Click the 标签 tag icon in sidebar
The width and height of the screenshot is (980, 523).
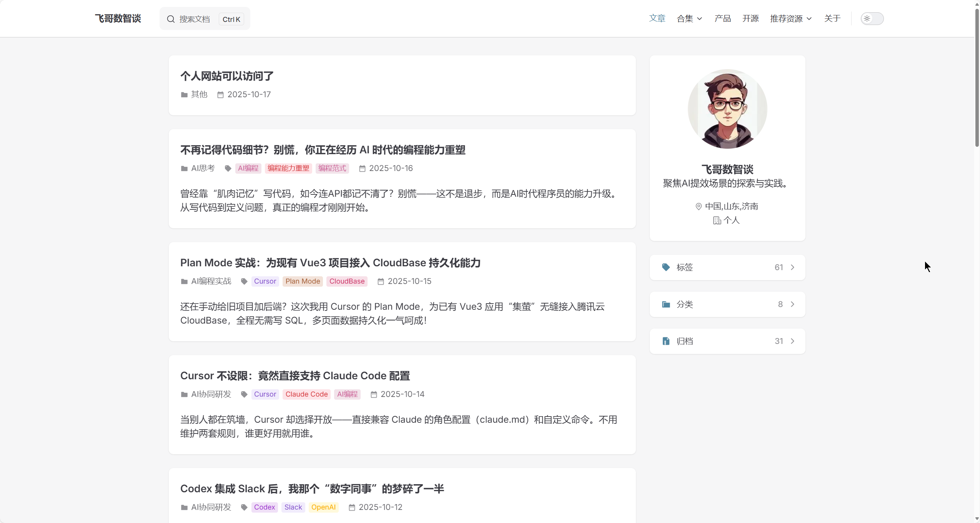666,267
